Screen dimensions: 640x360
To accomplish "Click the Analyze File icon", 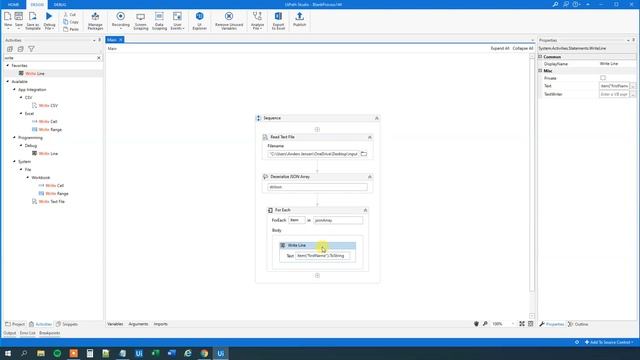I will tap(257, 21).
